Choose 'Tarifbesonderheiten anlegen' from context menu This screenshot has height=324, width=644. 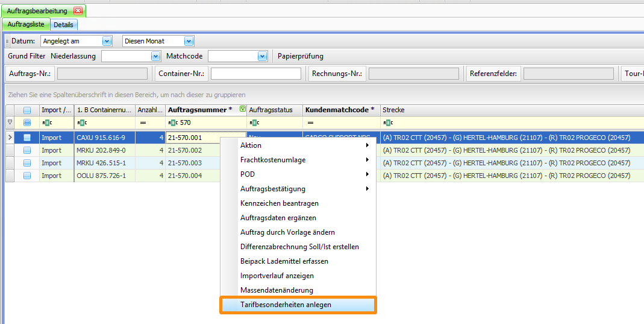pyautogui.click(x=286, y=305)
